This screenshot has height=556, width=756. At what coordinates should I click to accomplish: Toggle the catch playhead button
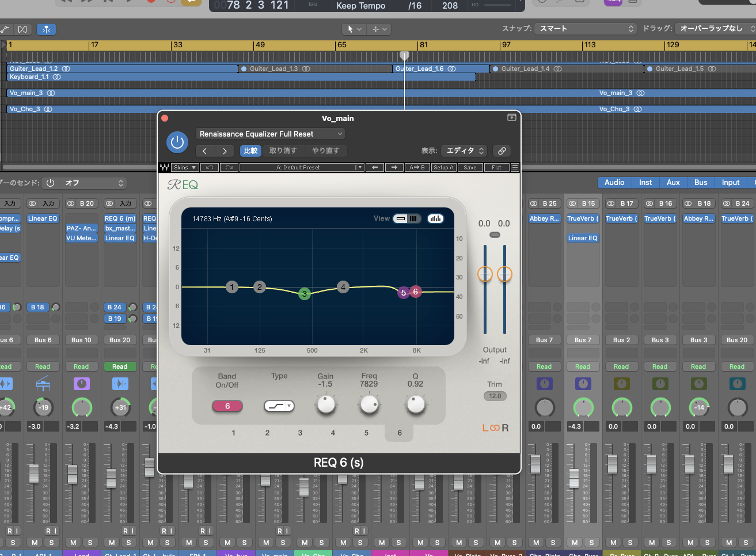pos(46,29)
